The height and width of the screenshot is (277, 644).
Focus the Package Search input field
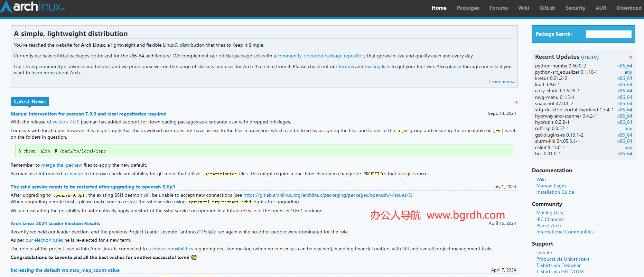608,34
